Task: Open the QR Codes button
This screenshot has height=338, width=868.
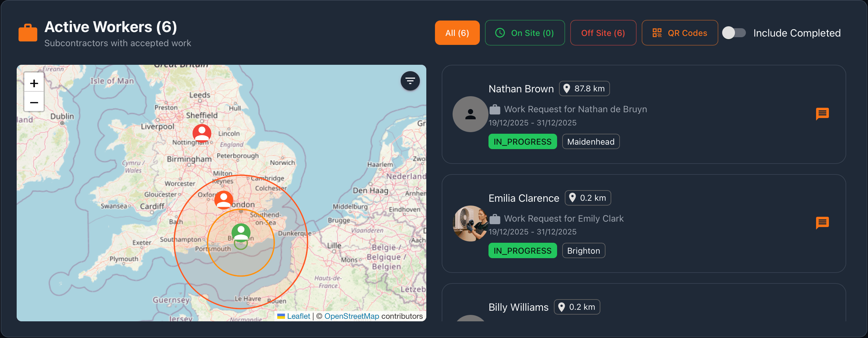Action: coord(679,33)
